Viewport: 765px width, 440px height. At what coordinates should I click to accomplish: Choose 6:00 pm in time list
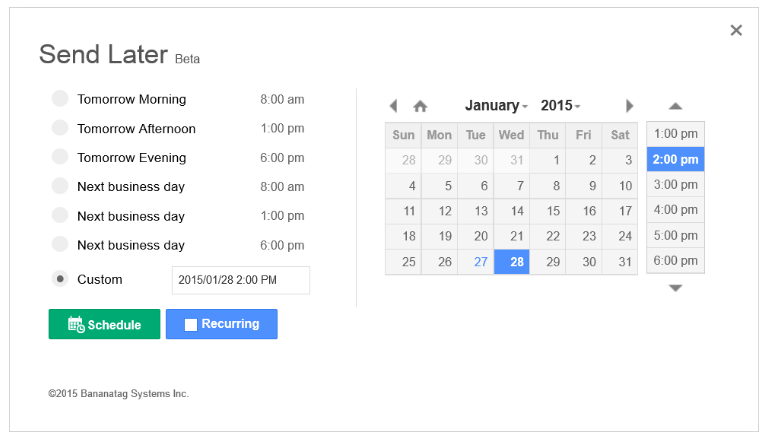pyautogui.click(x=675, y=260)
